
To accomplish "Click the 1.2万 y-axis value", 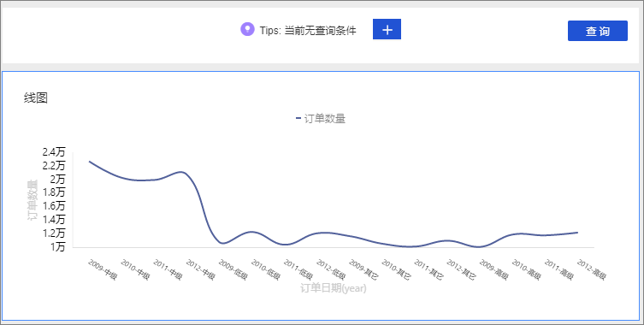I will (x=53, y=233).
